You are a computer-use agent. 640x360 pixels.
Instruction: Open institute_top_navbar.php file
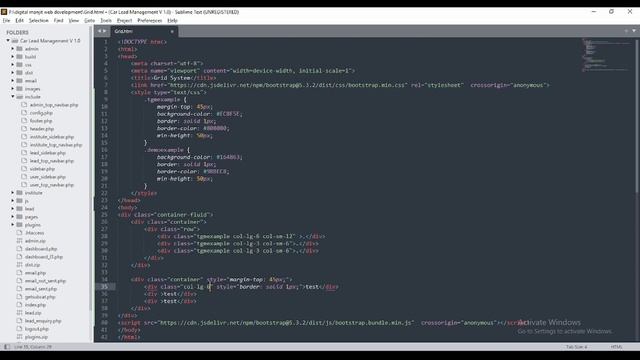point(56,145)
